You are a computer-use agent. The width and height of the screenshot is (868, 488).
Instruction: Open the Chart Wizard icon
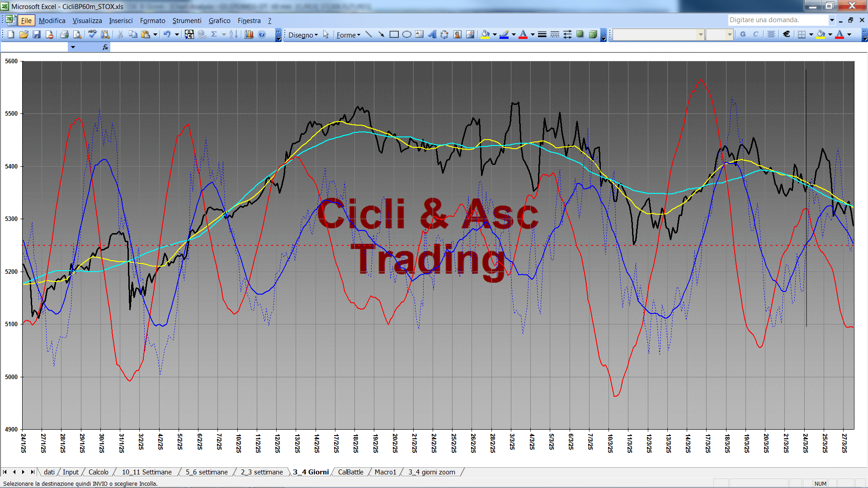click(x=249, y=34)
